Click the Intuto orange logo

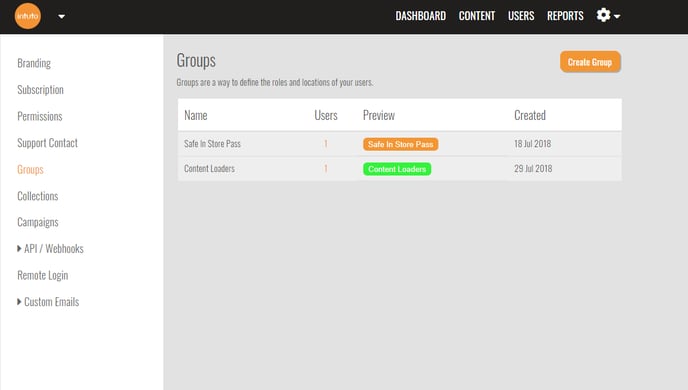(28, 16)
